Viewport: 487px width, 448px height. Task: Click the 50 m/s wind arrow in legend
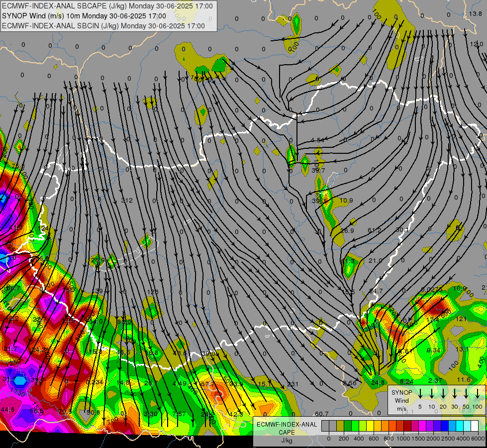[466, 393]
